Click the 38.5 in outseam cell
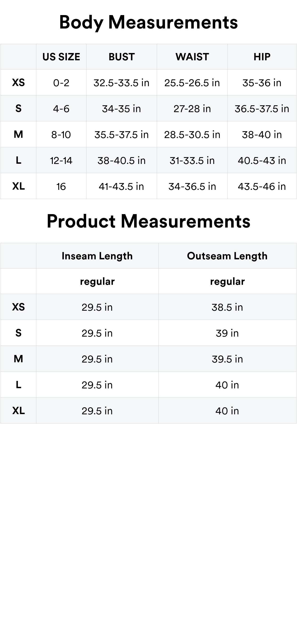297x644 pixels. point(227,307)
